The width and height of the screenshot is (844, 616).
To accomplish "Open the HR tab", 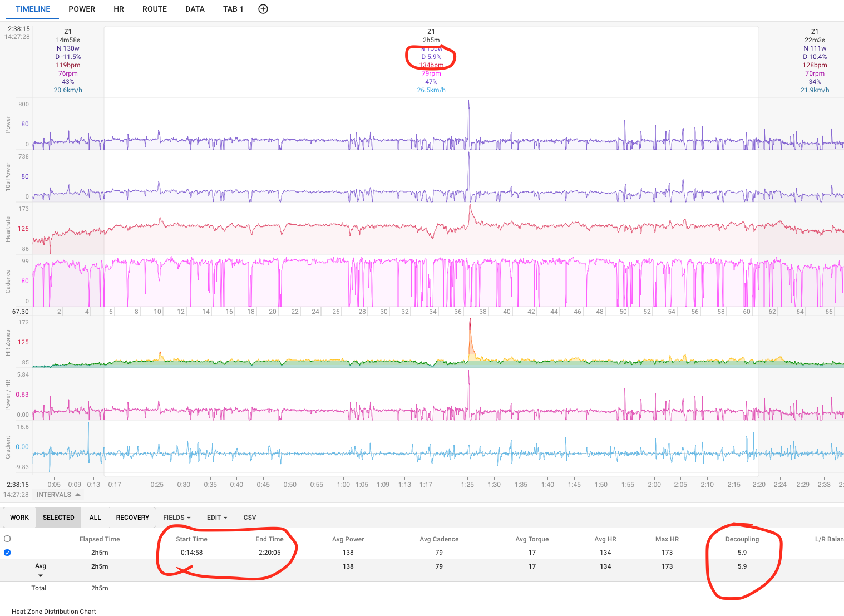I will 119,9.
